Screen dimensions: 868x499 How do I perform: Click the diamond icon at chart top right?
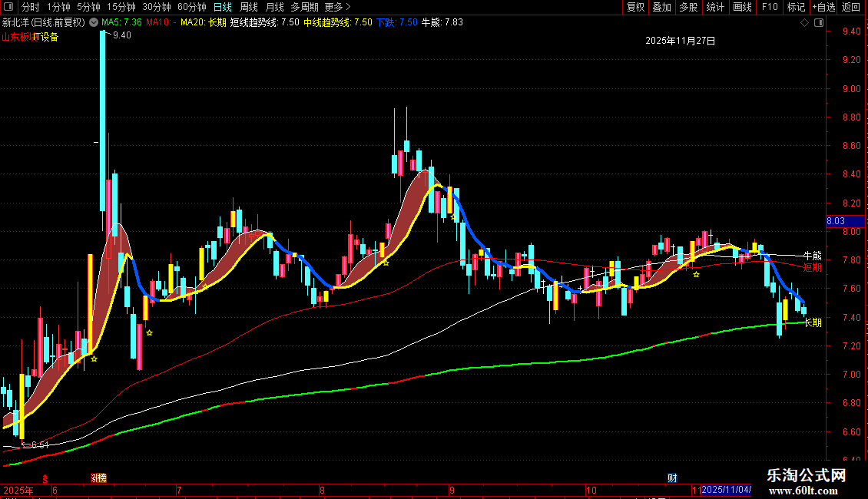coord(805,23)
